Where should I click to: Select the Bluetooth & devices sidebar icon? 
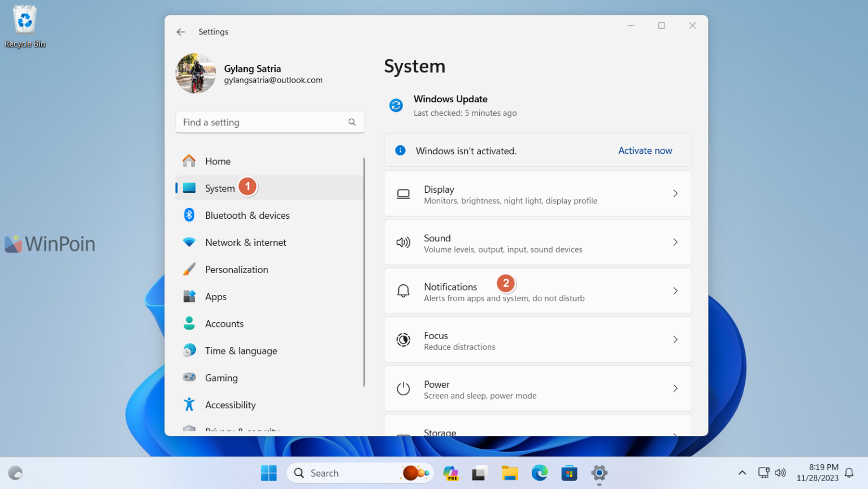pos(189,215)
